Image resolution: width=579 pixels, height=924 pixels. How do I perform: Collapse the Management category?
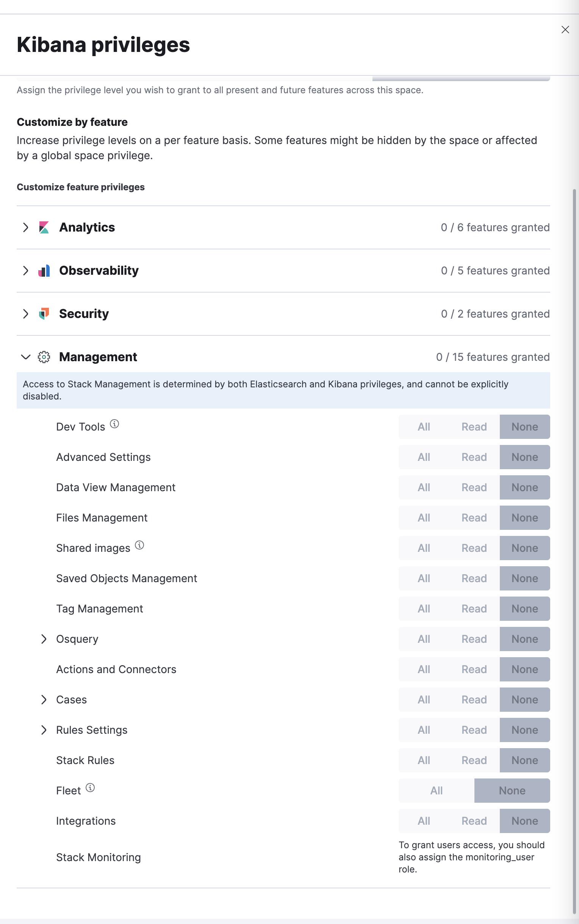(26, 357)
